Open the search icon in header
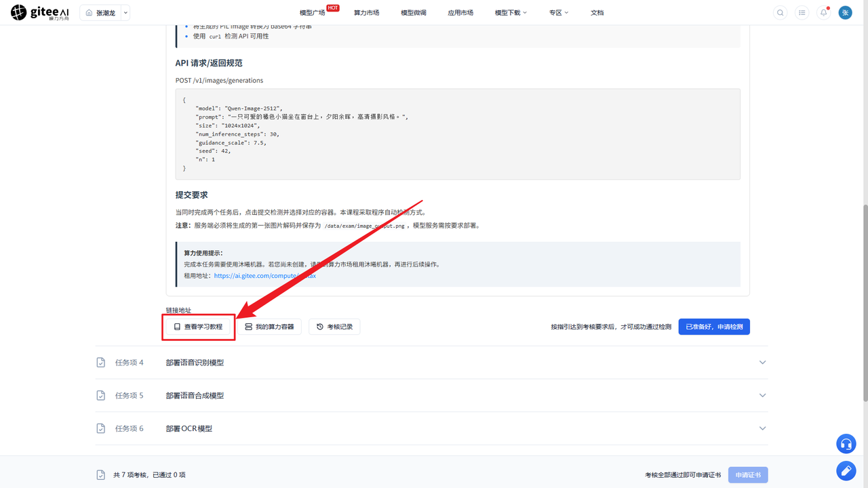The height and width of the screenshot is (488, 868). pyautogui.click(x=781, y=12)
